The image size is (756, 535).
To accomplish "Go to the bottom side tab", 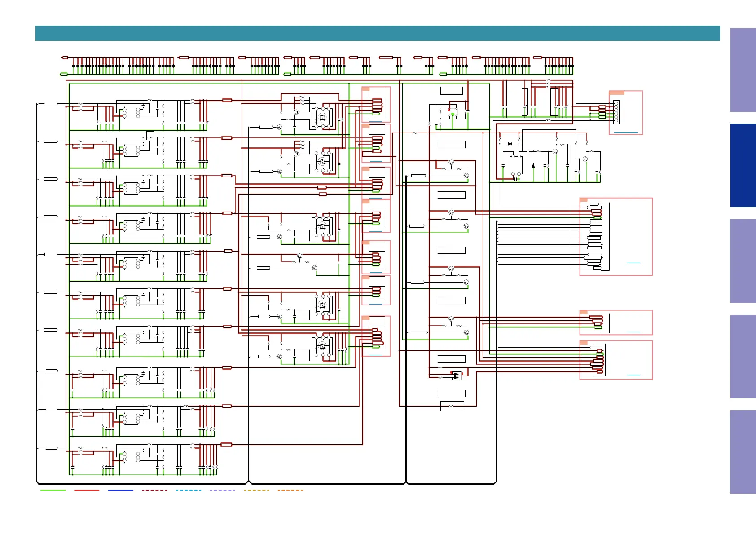I will point(743,452).
